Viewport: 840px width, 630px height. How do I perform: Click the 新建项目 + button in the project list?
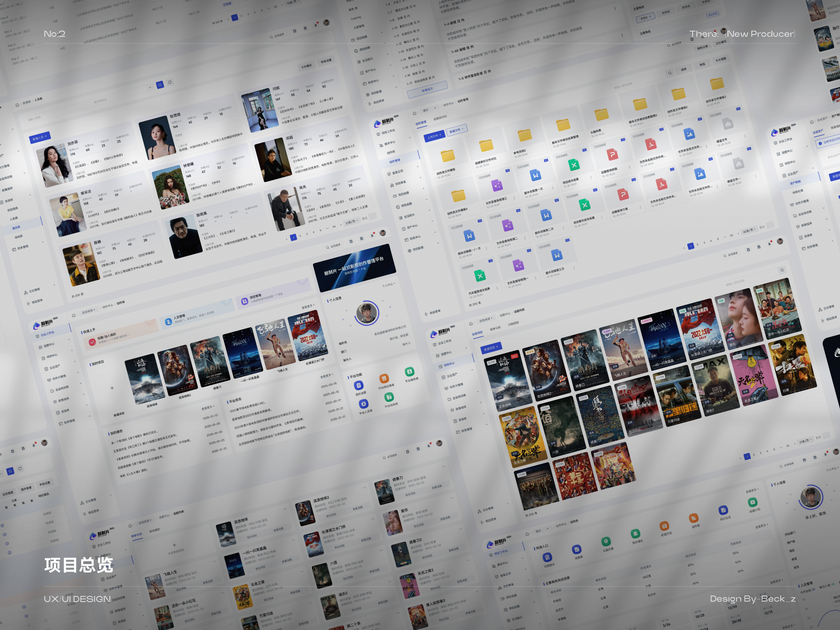point(491,348)
